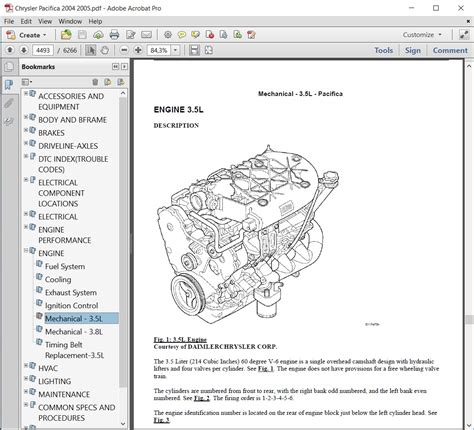Expand the LIGHTING bookmark

(26, 378)
